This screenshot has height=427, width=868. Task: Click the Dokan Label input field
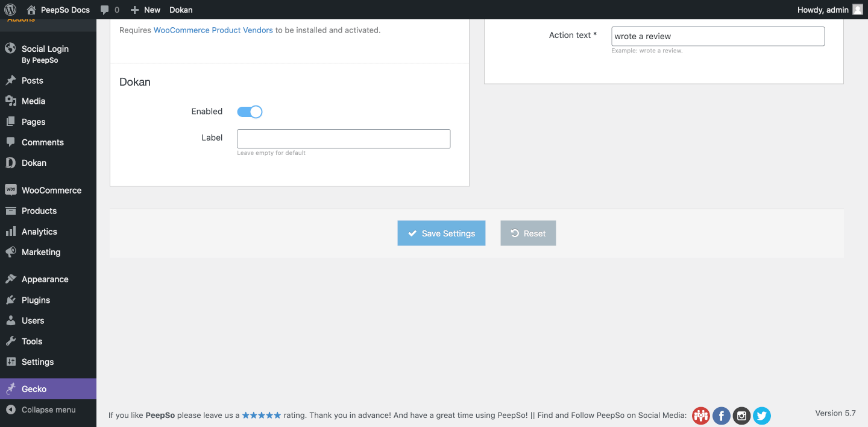click(344, 139)
